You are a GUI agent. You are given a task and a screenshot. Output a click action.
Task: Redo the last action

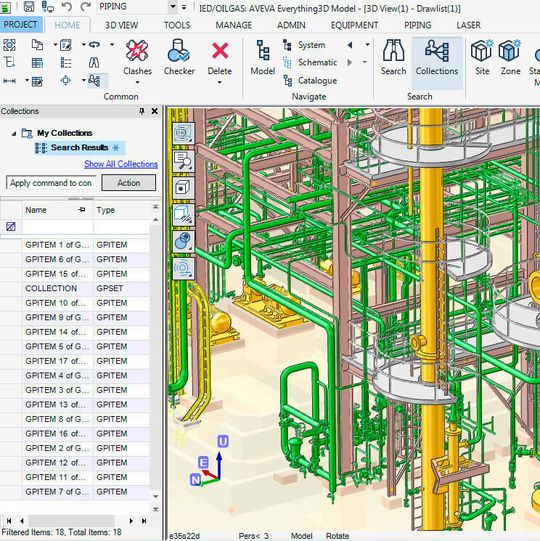(x=85, y=7)
